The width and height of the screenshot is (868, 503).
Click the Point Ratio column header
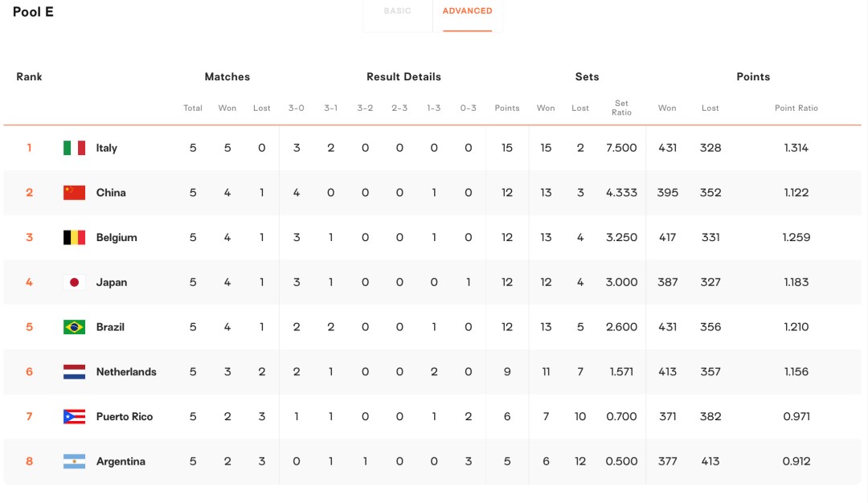(x=796, y=108)
